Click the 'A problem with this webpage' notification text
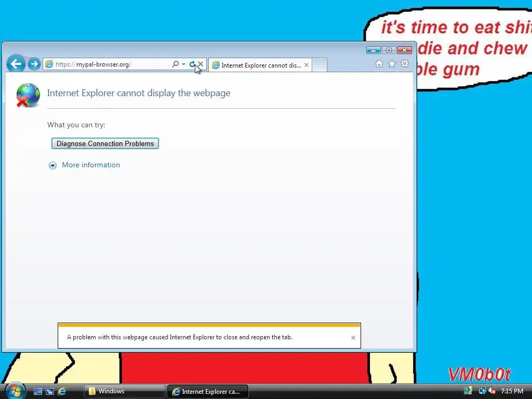The height and width of the screenshot is (399, 532). click(179, 337)
